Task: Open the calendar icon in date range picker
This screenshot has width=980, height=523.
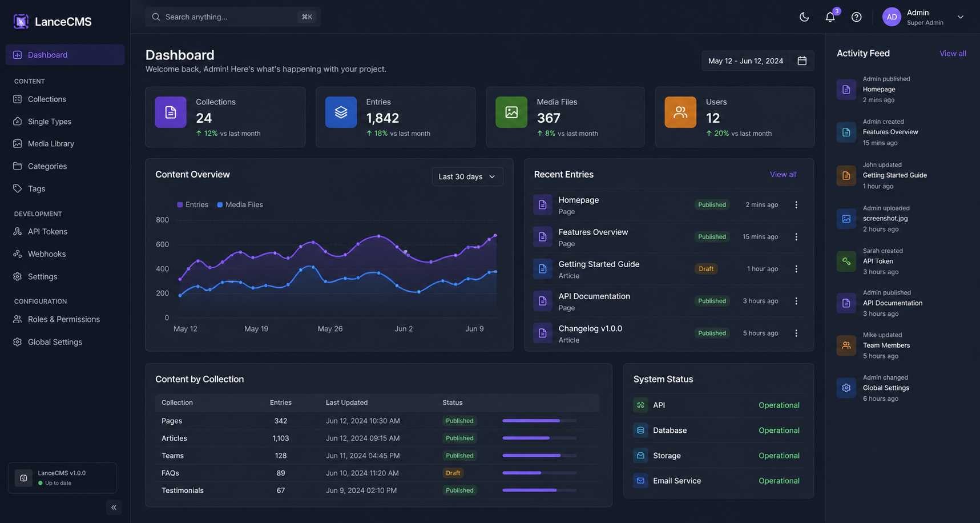Action: [802, 61]
